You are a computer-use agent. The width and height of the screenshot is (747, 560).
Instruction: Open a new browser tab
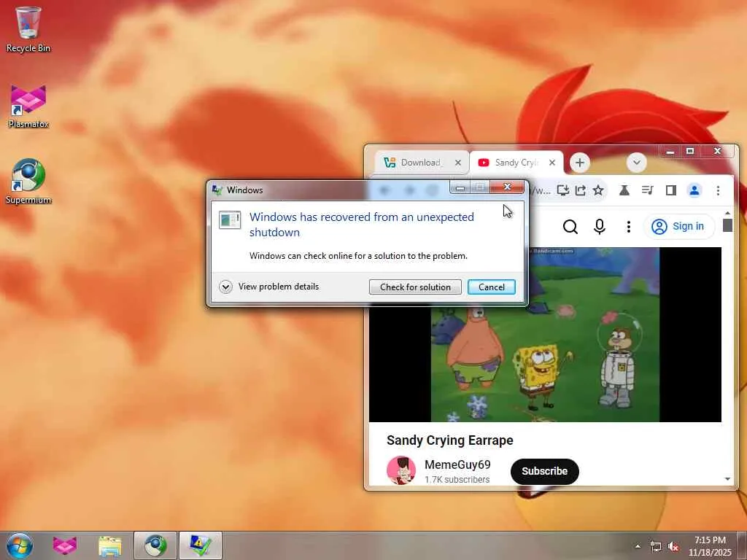click(x=579, y=163)
